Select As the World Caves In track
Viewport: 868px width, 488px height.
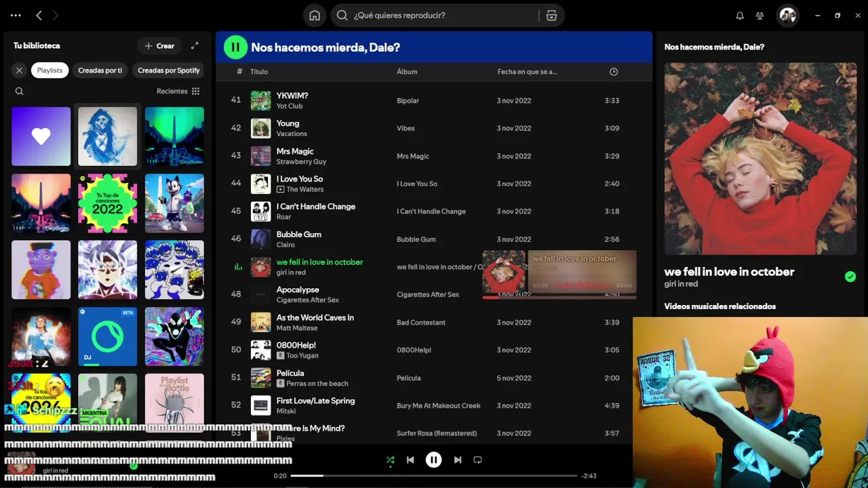(x=315, y=317)
